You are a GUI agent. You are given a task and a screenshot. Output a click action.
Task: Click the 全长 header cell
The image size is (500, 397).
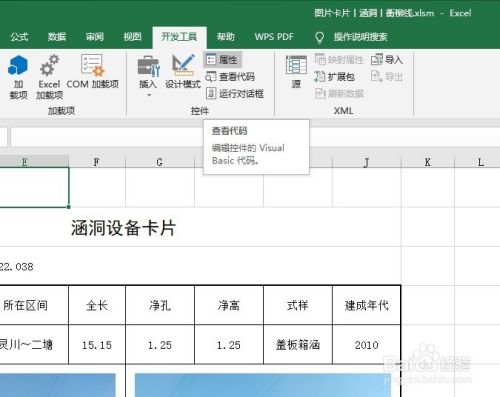(x=97, y=305)
